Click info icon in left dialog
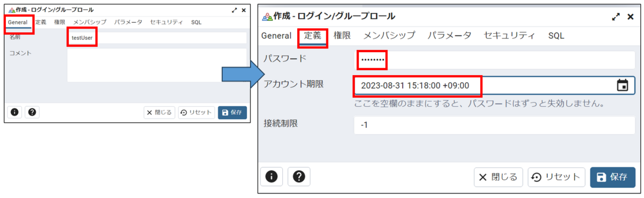This screenshot has width=644, height=198. tap(14, 112)
